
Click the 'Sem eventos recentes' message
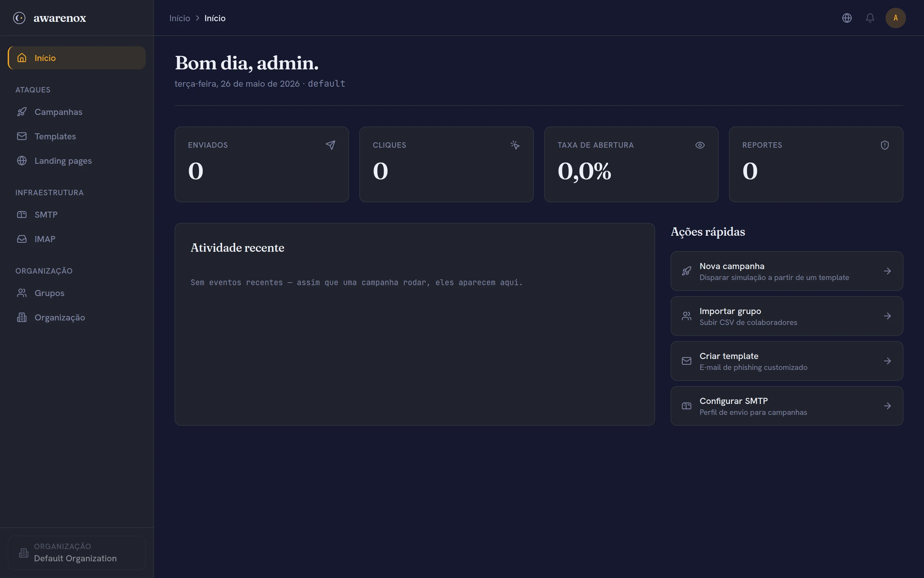tap(357, 283)
